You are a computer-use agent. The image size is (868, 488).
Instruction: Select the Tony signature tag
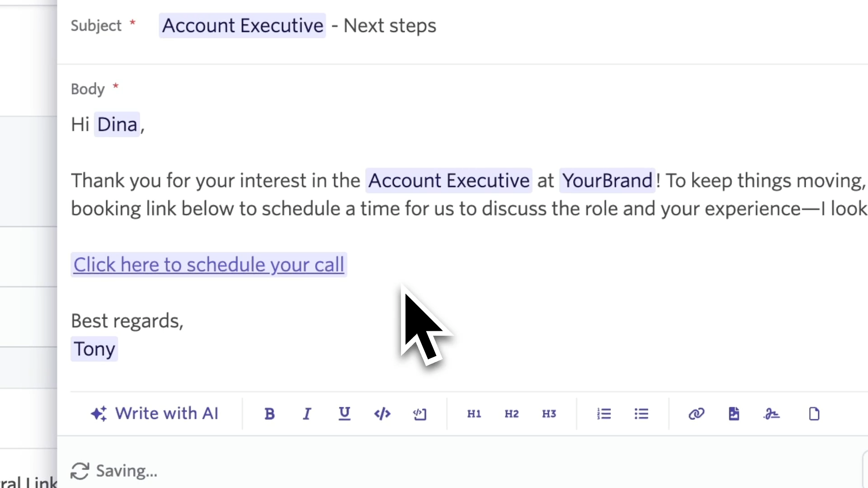(x=94, y=349)
